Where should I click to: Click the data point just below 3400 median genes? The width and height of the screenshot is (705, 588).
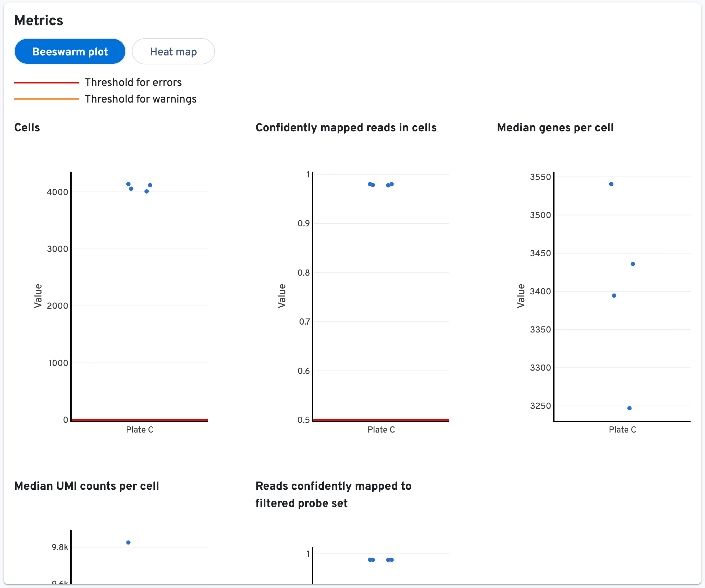pyautogui.click(x=614, y=296)
